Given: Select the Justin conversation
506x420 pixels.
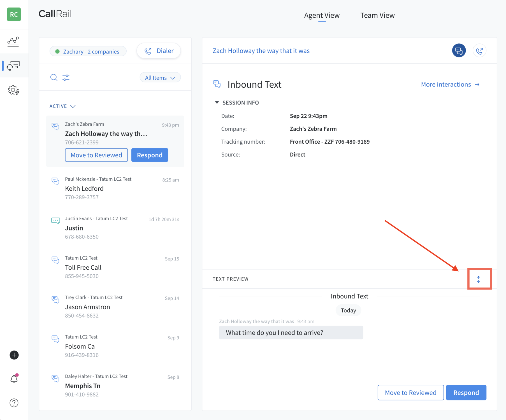Looking at the screenshot, I should click(115, 228).
